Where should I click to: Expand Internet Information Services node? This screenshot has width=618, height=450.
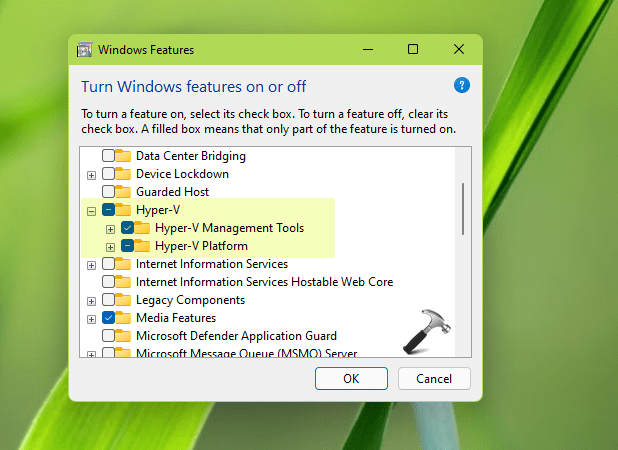91,265
